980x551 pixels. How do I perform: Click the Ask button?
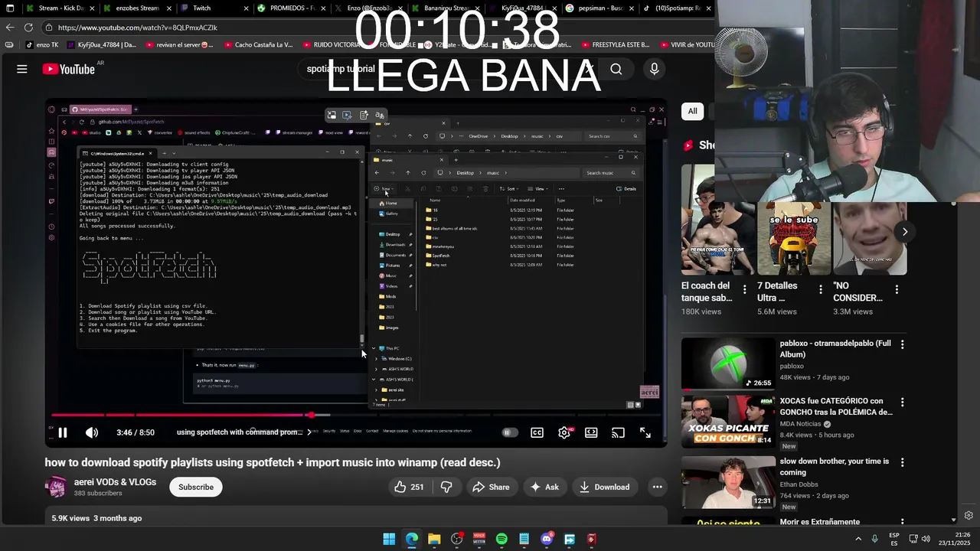pos(544,487)
